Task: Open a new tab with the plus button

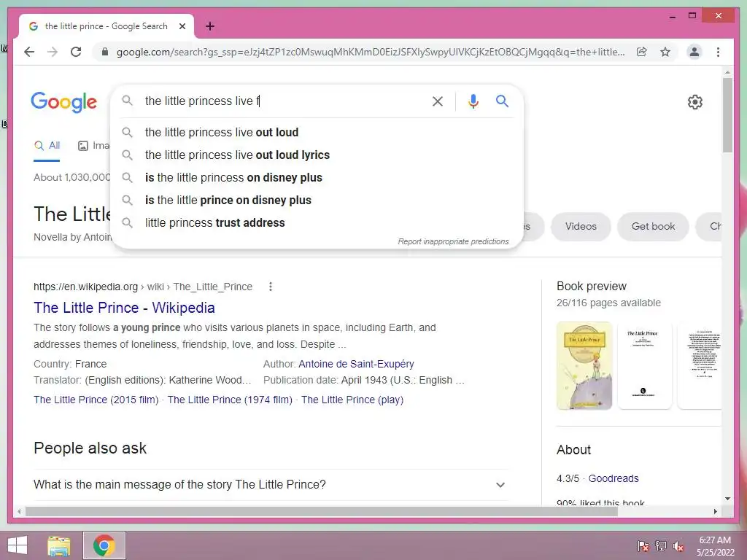Action: [x=210, y=26]
